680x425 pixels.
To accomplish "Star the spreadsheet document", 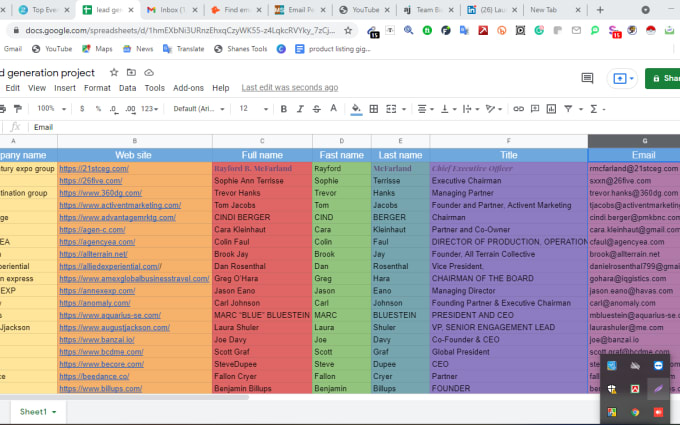I will [114, 72].
